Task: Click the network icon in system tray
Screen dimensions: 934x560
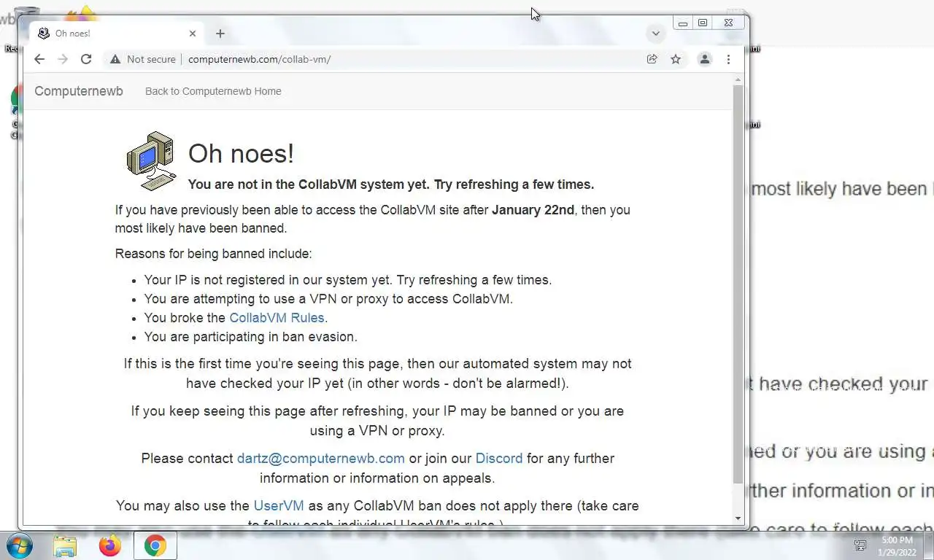Action: point(860,545)
